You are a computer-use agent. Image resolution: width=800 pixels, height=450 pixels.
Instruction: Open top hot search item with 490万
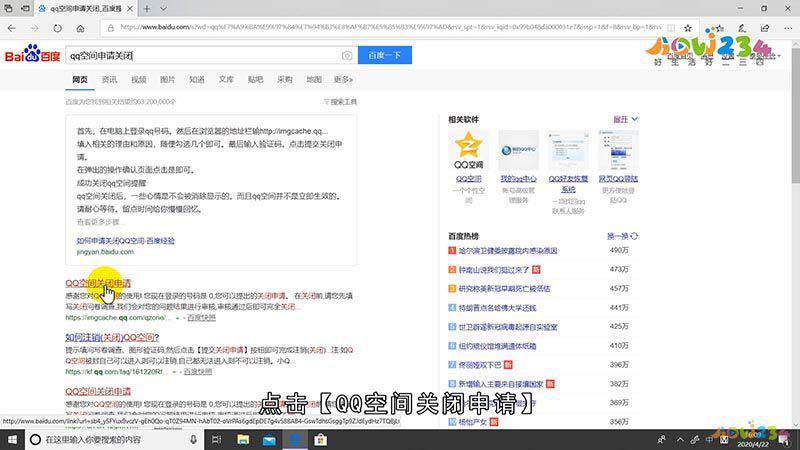pyautogui.click(x=508, y=251)
